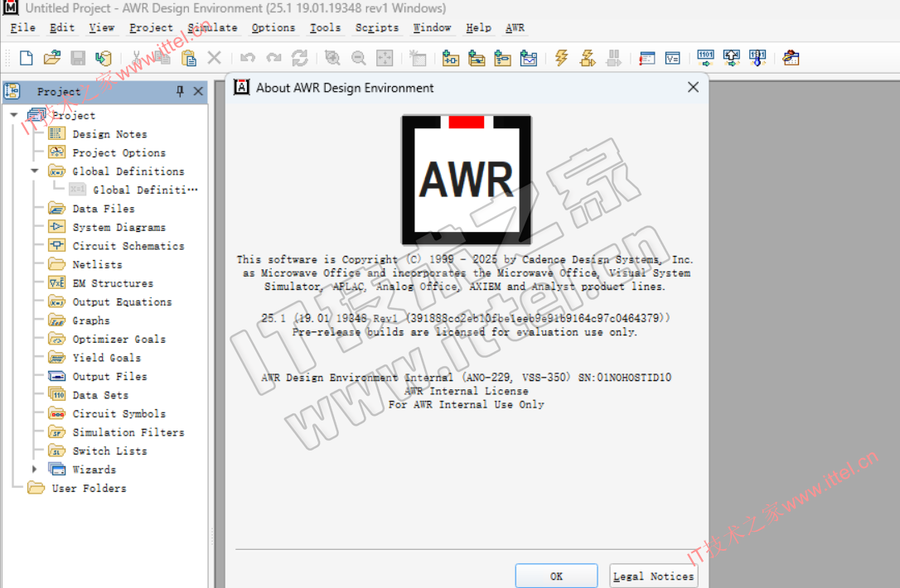Click the pin icon on Project panel
Image resolution: width=900 pixels, height=588 pixels.
click(x=180, y=91)
